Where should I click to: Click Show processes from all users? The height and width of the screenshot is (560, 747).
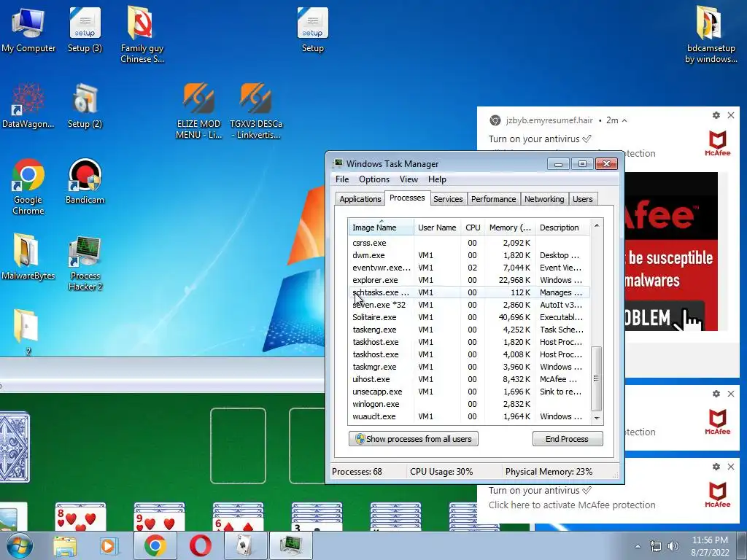[413, 438]
